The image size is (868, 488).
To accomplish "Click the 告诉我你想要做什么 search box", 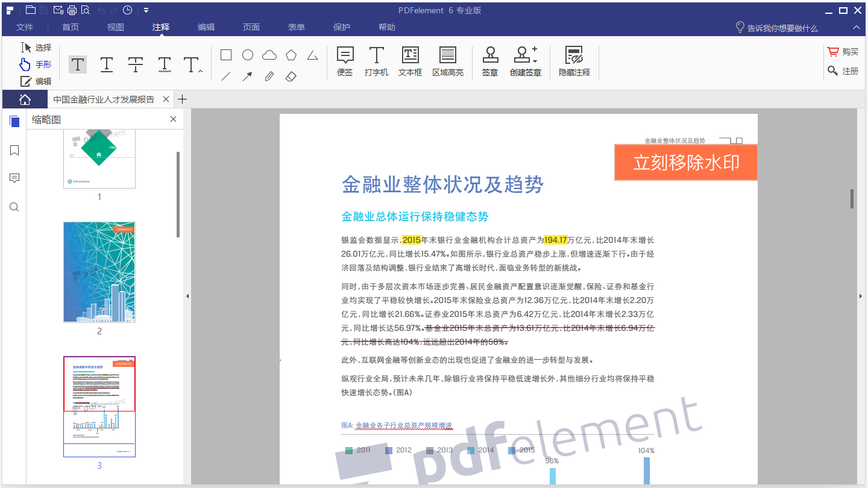I will (777, 28).
